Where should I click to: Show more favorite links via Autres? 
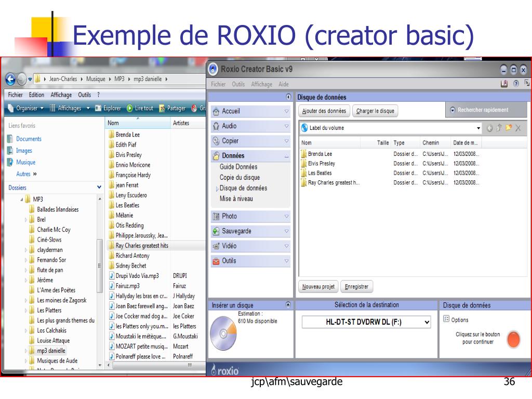pyautogui.click(x=26, y=174)
